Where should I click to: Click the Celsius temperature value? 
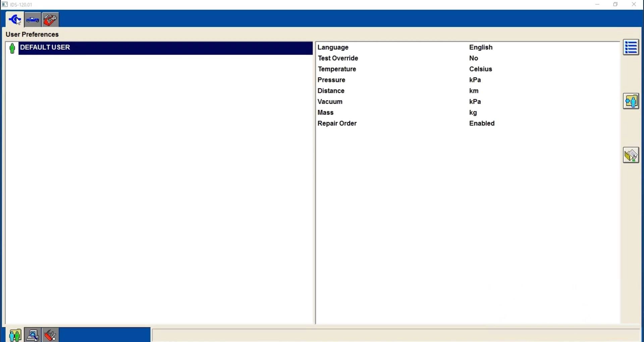[481, 69]
